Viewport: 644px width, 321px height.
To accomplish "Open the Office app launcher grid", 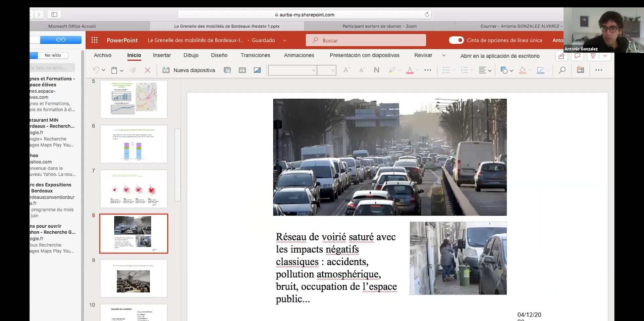I will point(95,40).
